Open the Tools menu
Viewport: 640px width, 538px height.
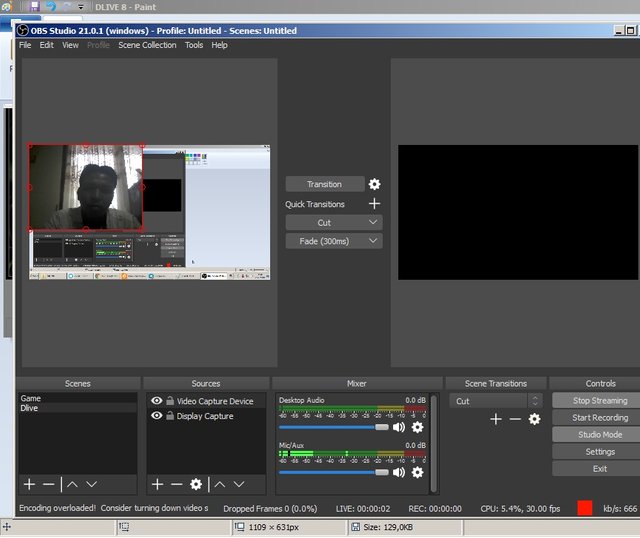194,45
